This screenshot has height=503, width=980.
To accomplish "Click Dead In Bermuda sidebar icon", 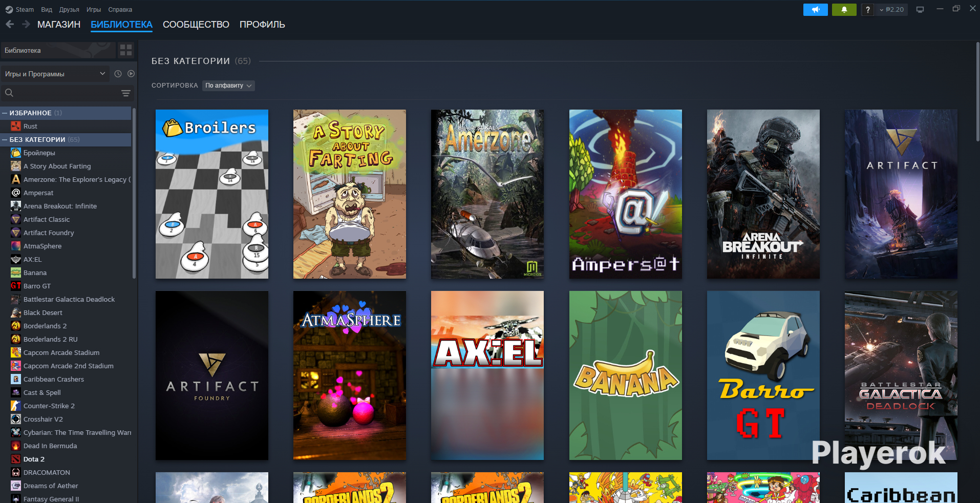I will pos(16,446).
